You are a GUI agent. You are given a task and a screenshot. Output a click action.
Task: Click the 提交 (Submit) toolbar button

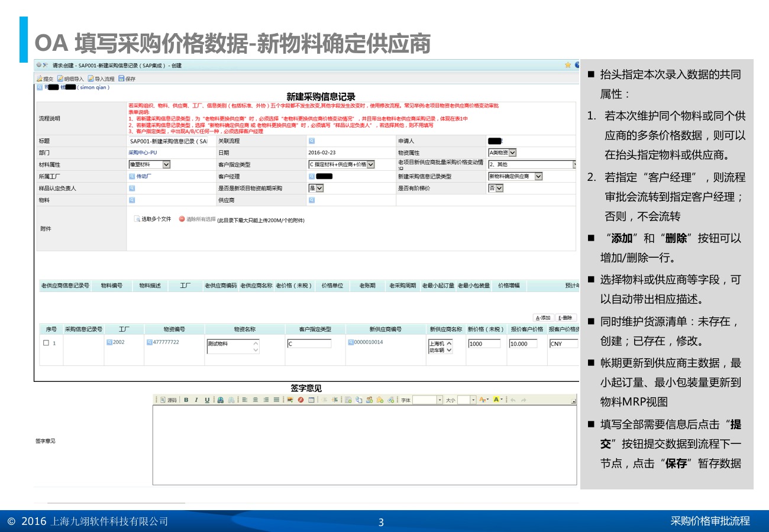[x=45, y=79]
